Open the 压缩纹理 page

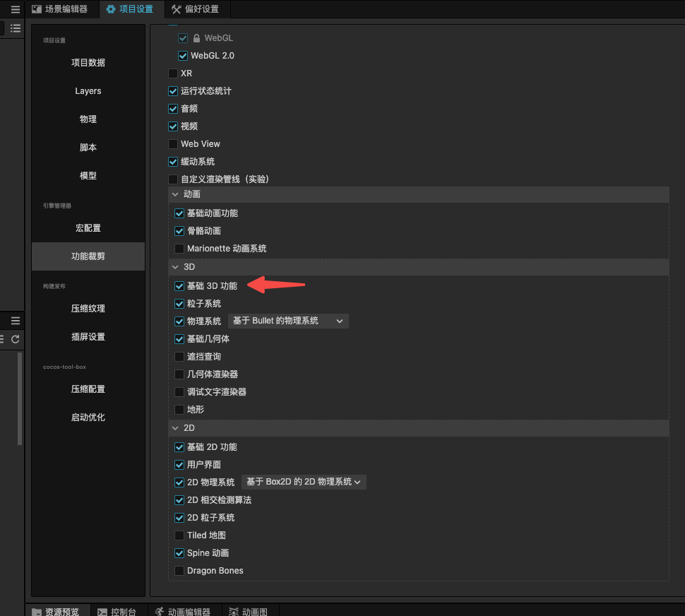(x=88, y=309)
